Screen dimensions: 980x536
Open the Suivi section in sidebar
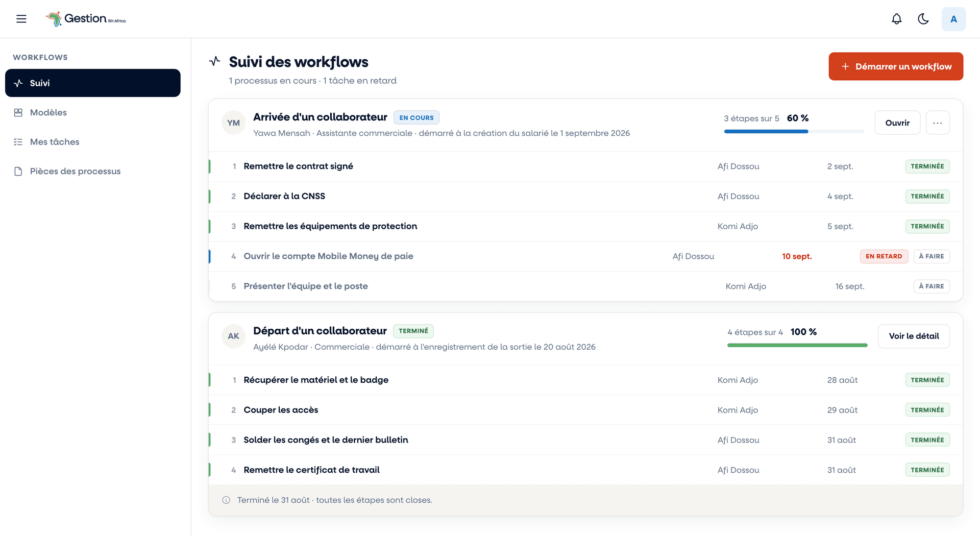point(93,83)
